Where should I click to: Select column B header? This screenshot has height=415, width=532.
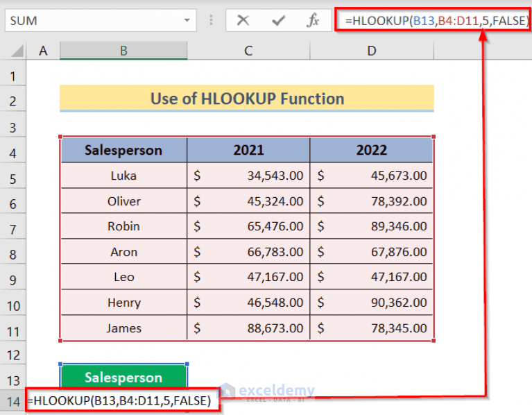123,51
